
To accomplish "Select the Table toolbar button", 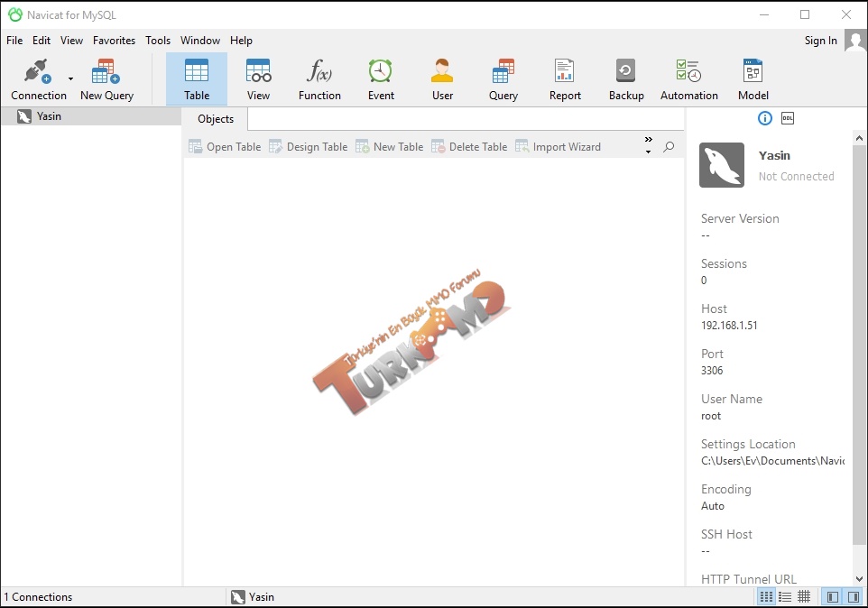I will click(197, 80).
